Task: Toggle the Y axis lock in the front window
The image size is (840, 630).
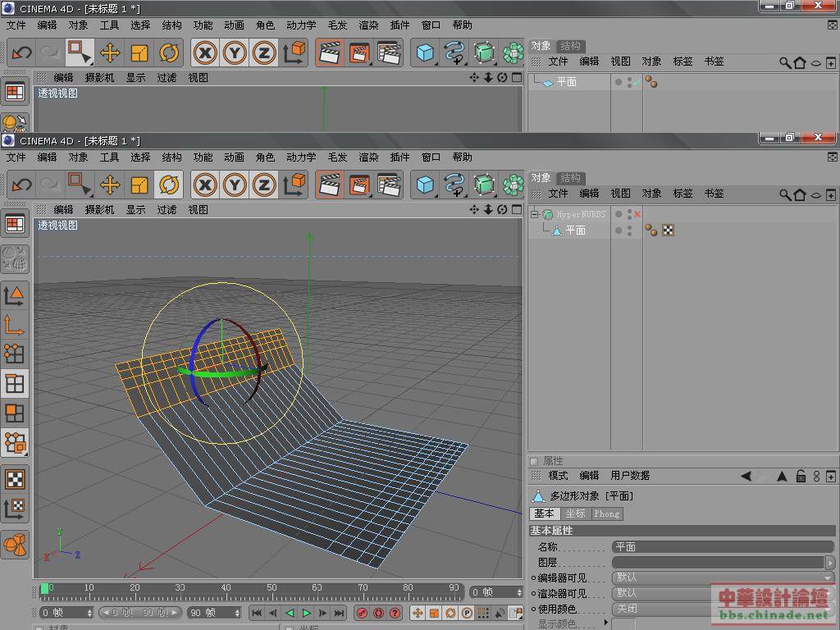Action: coord(235,185)
